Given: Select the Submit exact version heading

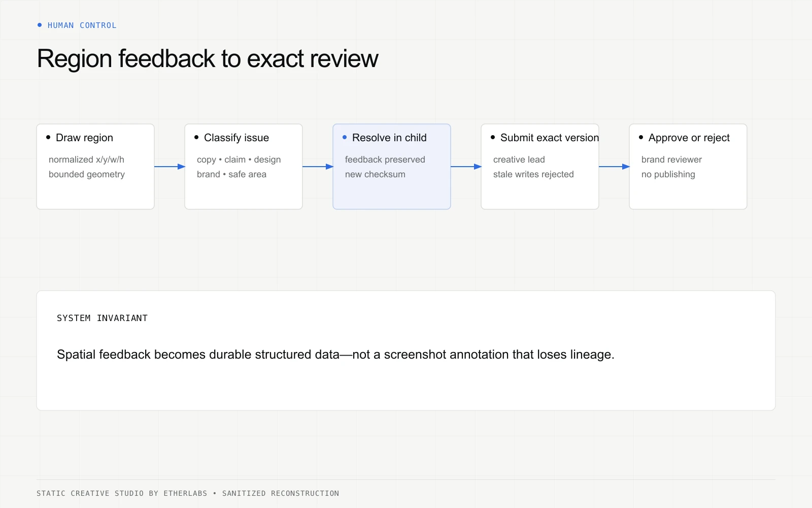Looking at the screenshot, I should click(550, 138).
